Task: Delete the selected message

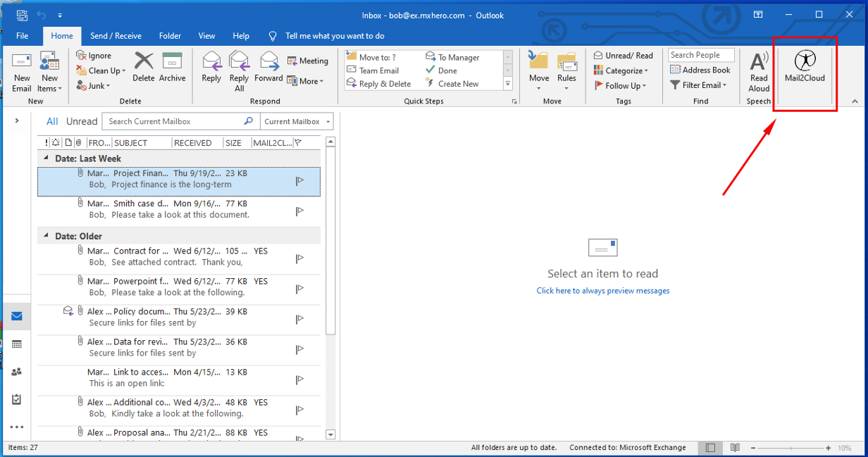Action: point(144,67)
